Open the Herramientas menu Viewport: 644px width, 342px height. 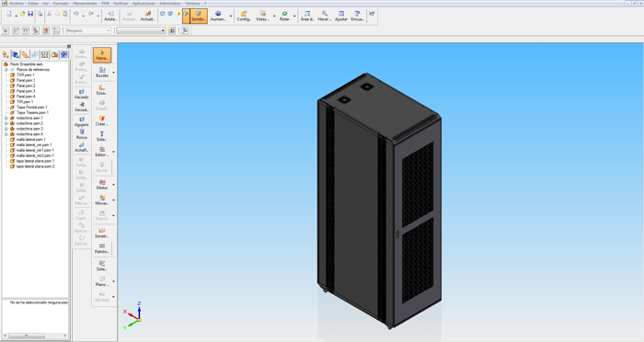click(85, 4)
